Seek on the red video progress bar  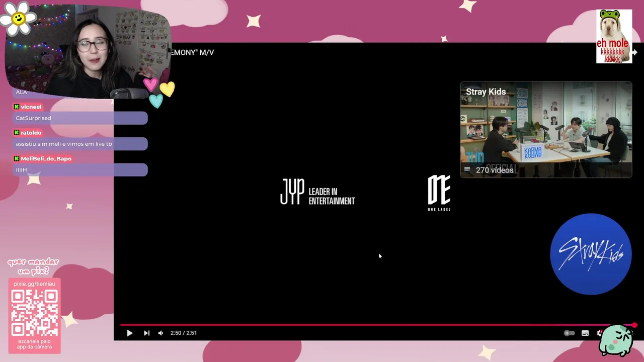[377, 325]
